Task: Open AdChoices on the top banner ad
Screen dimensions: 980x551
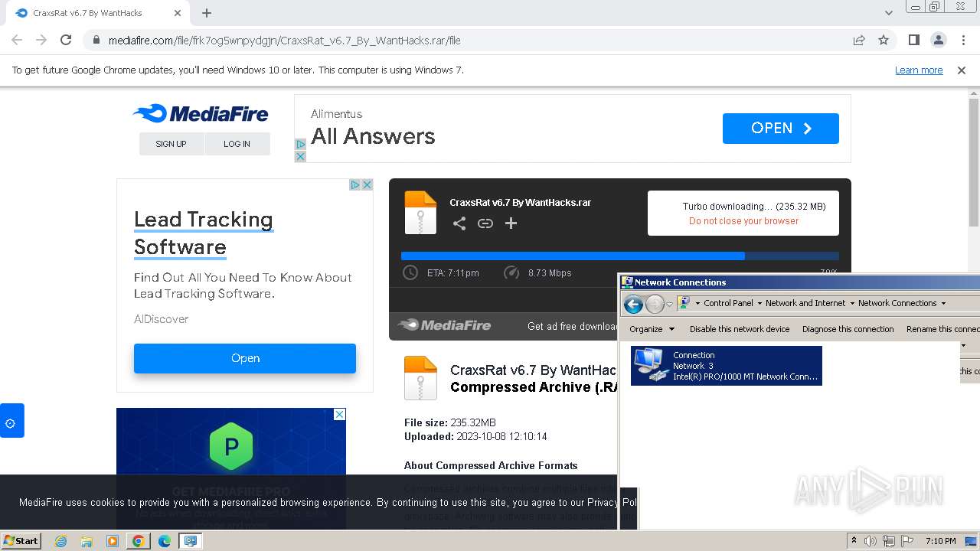Action: 300,144
